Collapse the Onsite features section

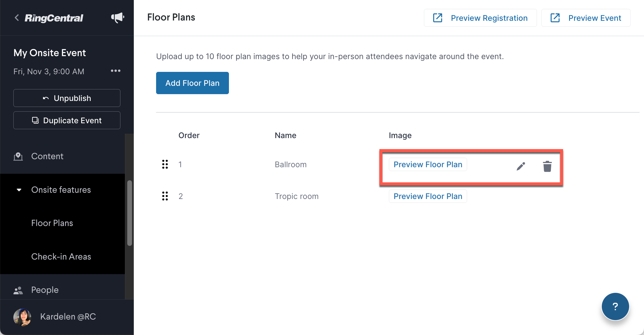19,190
